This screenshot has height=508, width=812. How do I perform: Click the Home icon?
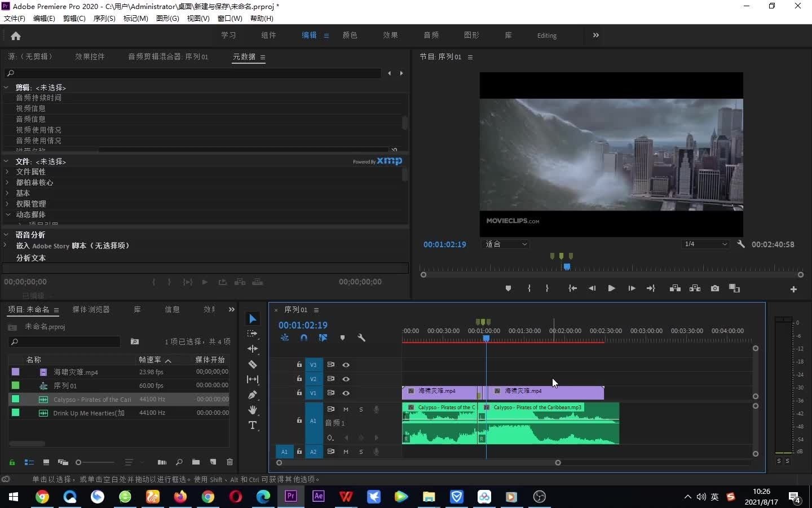pos(16,36)
